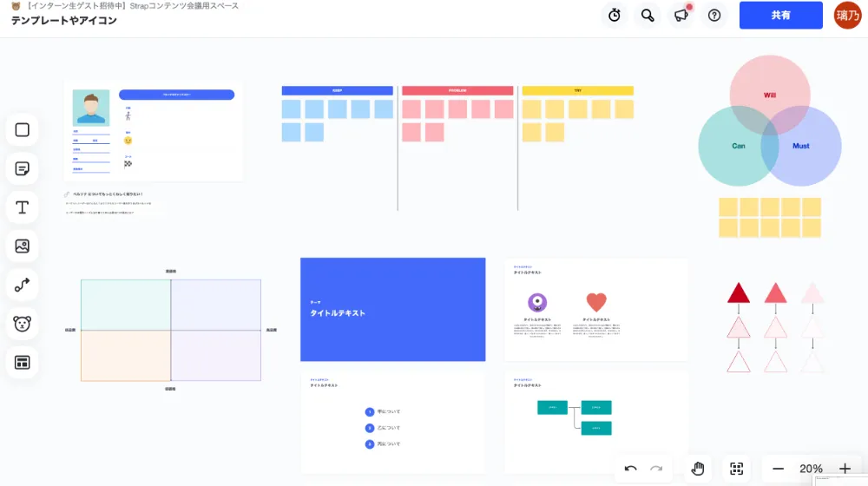Zoom in with plus button
Screen dimensions: 868x486
pyautogui.click(x=845, y=469)
